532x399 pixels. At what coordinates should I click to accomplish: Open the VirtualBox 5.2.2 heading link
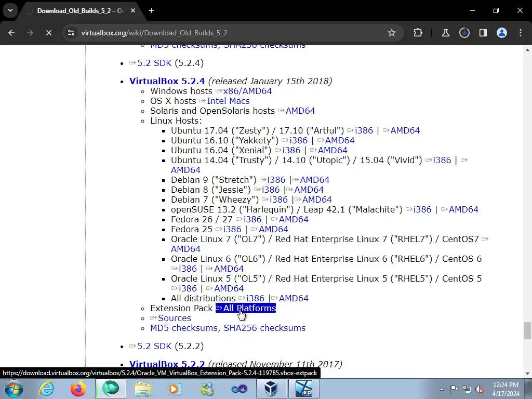click(x=167, y=364)
